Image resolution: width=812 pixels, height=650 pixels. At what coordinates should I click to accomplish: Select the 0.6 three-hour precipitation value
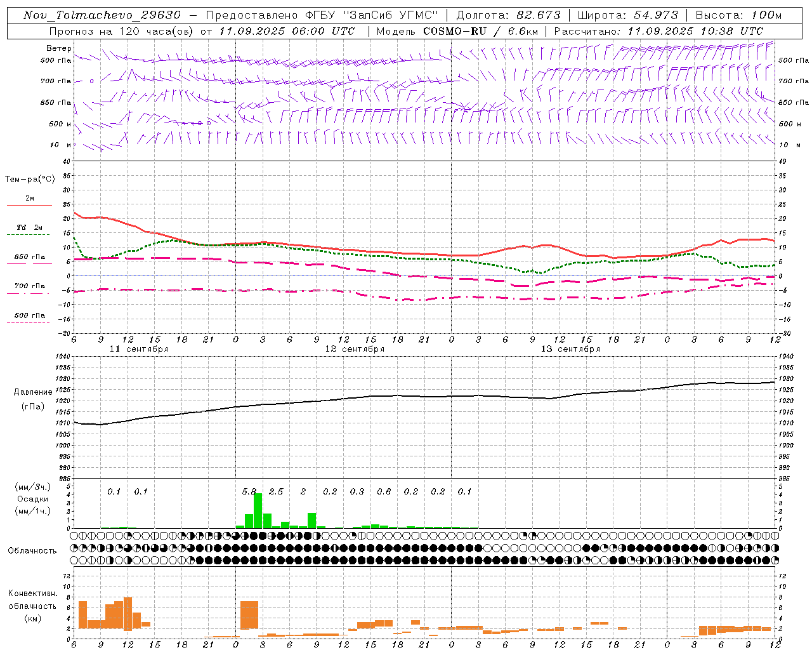coord(384,492)
